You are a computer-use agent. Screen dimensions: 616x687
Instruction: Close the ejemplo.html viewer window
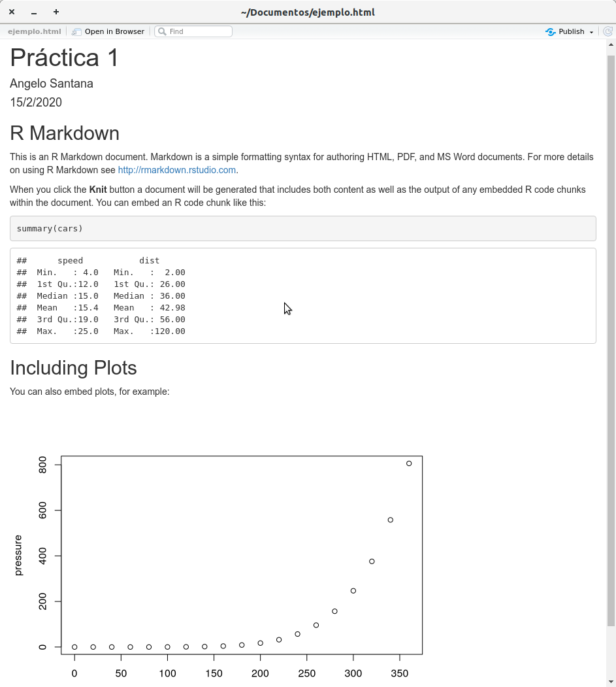pyautogui.click(x=12, y=12)
